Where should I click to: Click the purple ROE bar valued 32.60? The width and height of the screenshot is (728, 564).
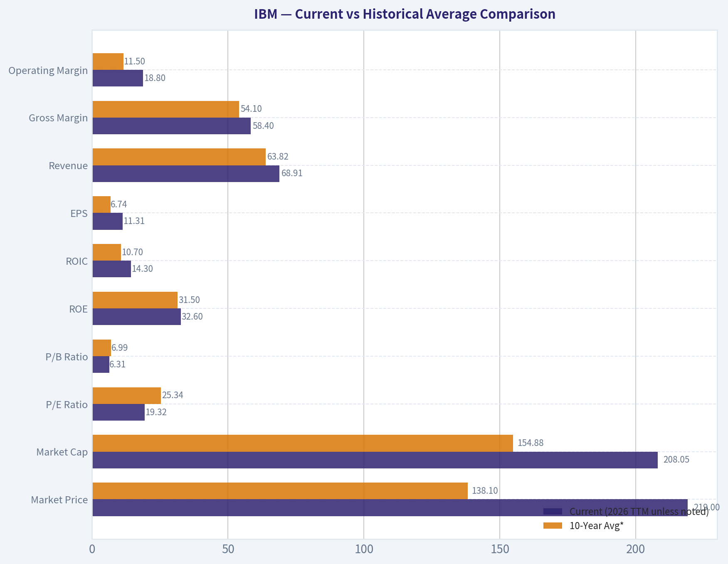click(136, 317)
